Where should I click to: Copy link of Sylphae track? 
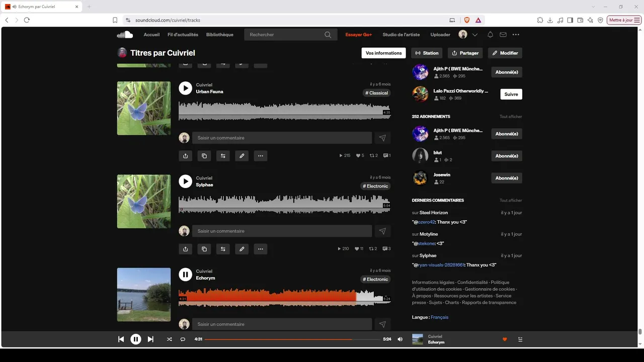coord(204,249)
